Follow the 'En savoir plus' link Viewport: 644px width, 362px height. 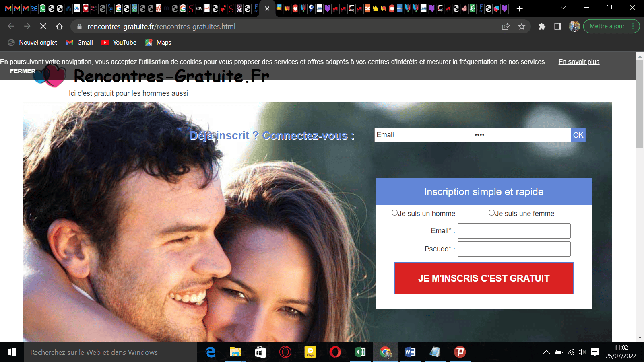(579, 62)
